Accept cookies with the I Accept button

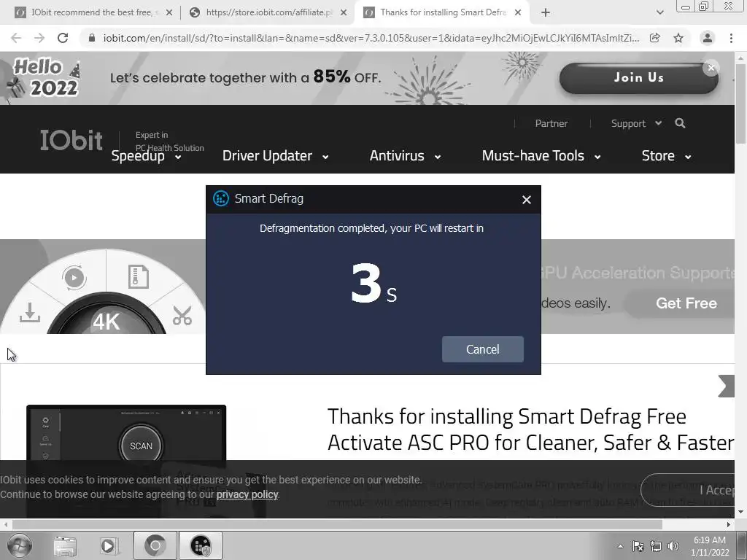(x=689, y=490)
